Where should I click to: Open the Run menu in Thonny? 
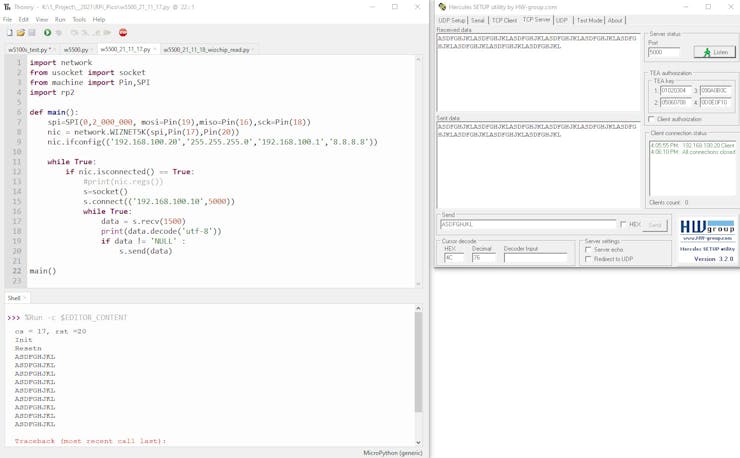(x=60, y=19)
